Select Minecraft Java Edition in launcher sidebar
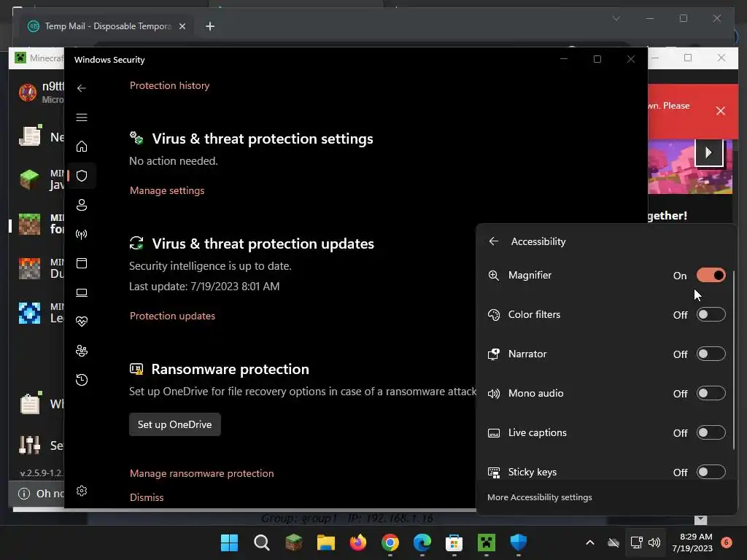 [41, 179]
